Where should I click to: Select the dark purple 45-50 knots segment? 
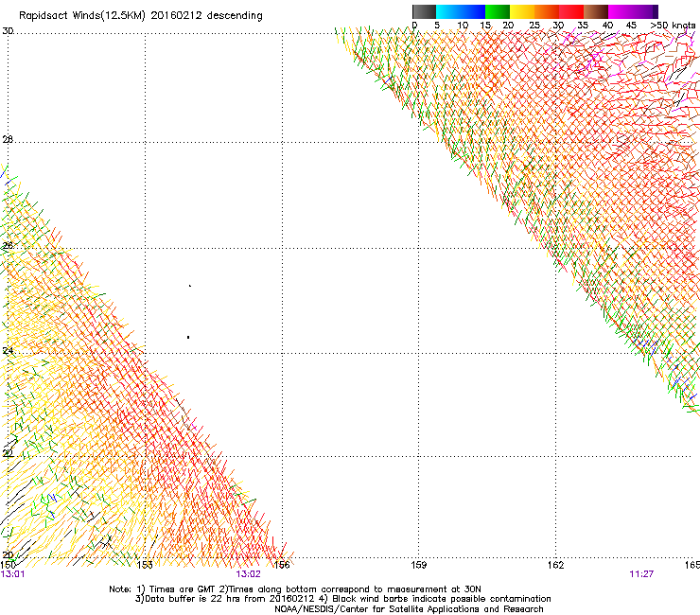(x=645, y=11)
